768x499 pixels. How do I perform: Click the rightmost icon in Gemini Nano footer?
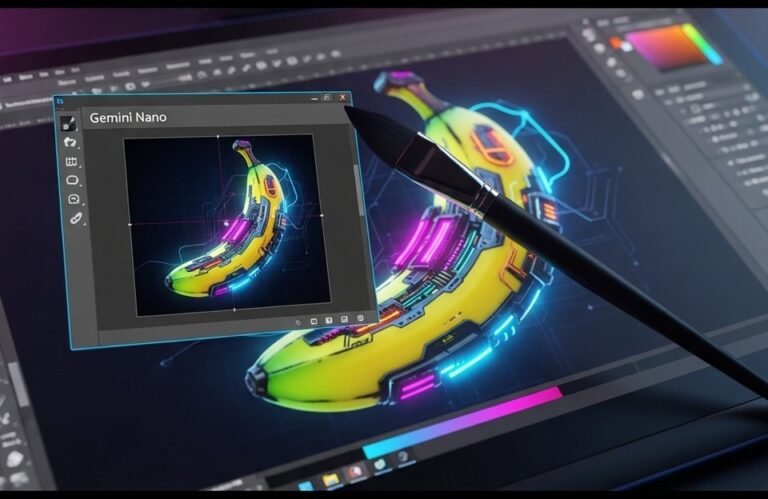click(x=360, y=319)
